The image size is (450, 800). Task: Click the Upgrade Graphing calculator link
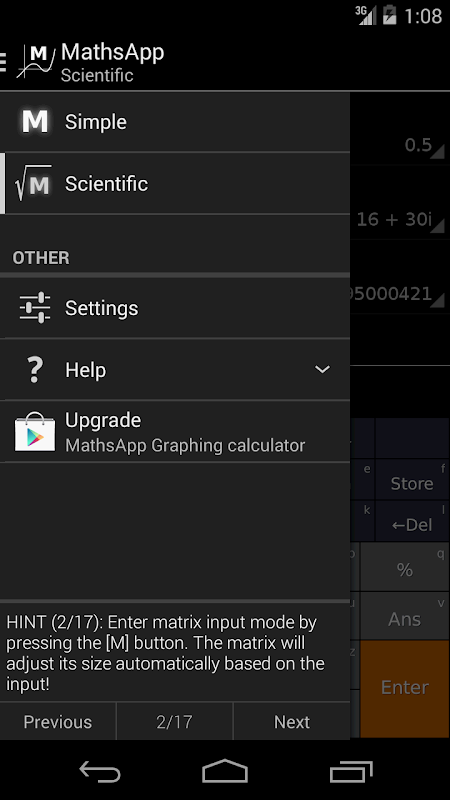click(x=175, y=432)
